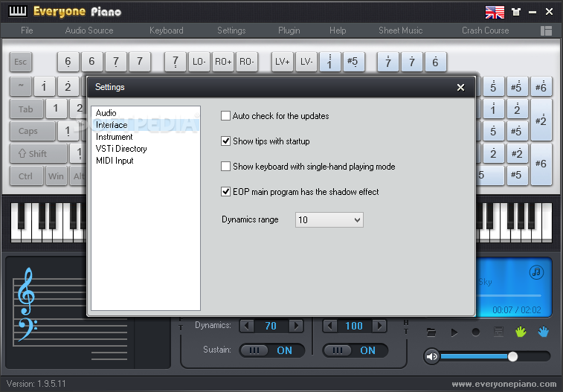
Task: Disable EOP main program shadow effect
Action: [x=225, y=192]
